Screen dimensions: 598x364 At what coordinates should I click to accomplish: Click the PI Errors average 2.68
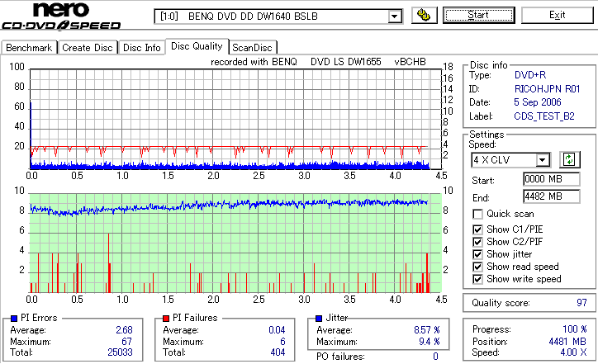point(125,330)
